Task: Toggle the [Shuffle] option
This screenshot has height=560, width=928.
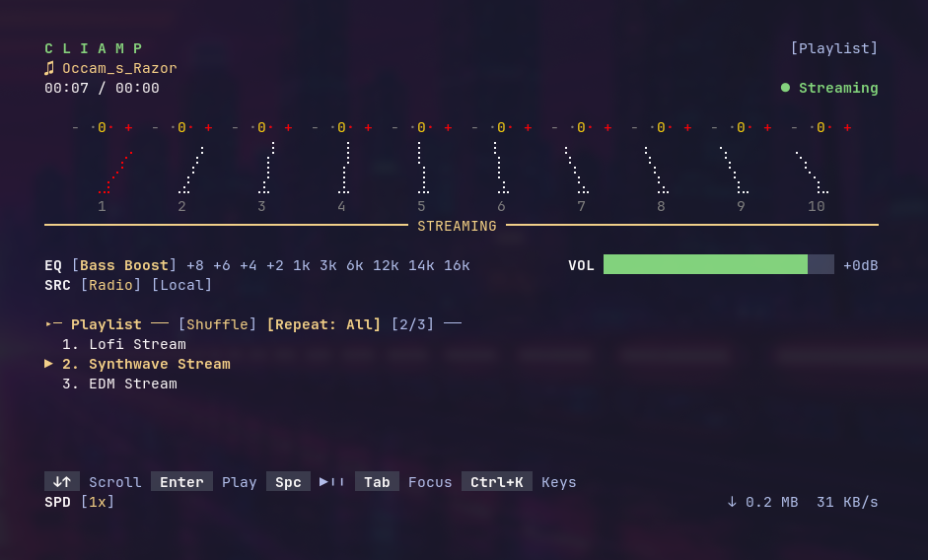Action: point(217,324)
